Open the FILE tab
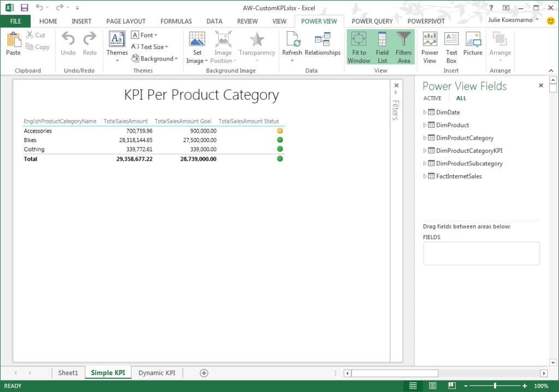 (x=15, y=21)
